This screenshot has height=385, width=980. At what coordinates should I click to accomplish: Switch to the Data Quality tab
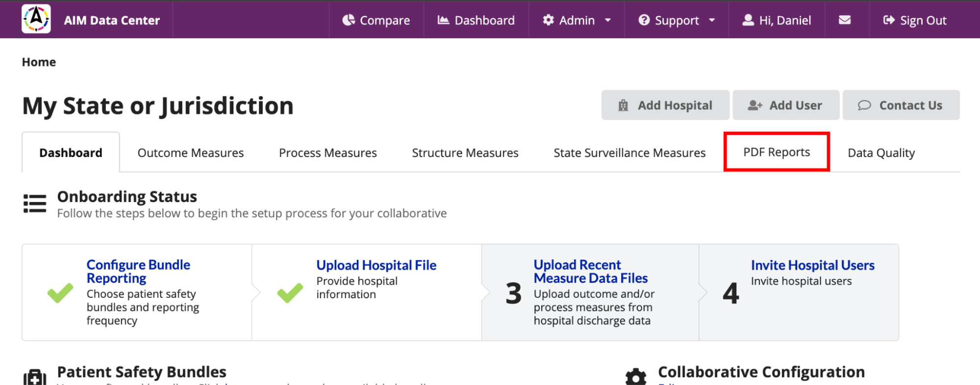(881, 153)
